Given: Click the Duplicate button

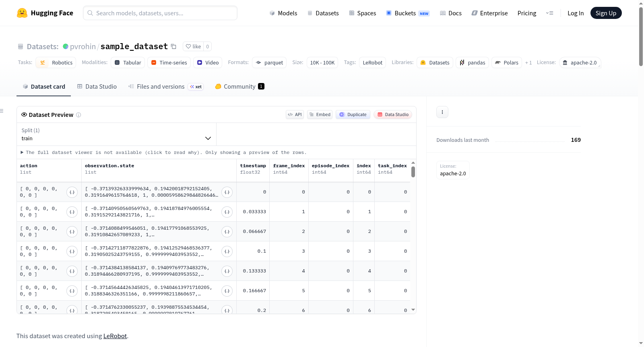Looking at the screenshot, I should (353, 114).
